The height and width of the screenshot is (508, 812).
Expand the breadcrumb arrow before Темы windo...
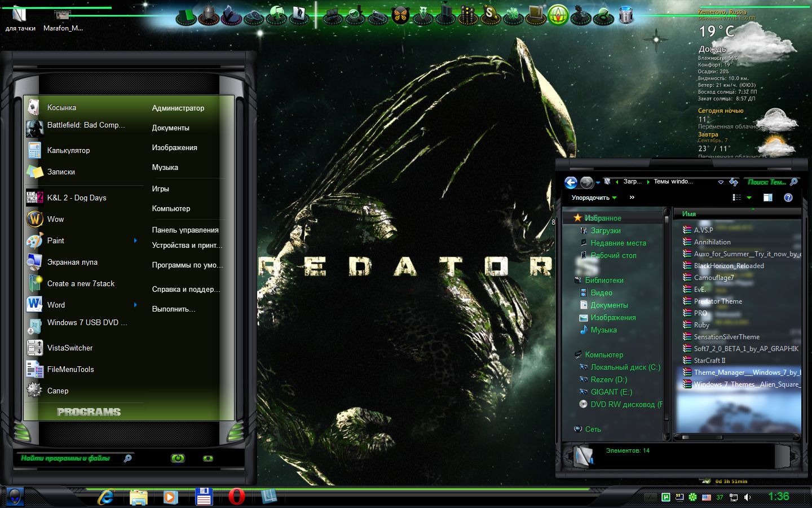click(x=648, y=182)
